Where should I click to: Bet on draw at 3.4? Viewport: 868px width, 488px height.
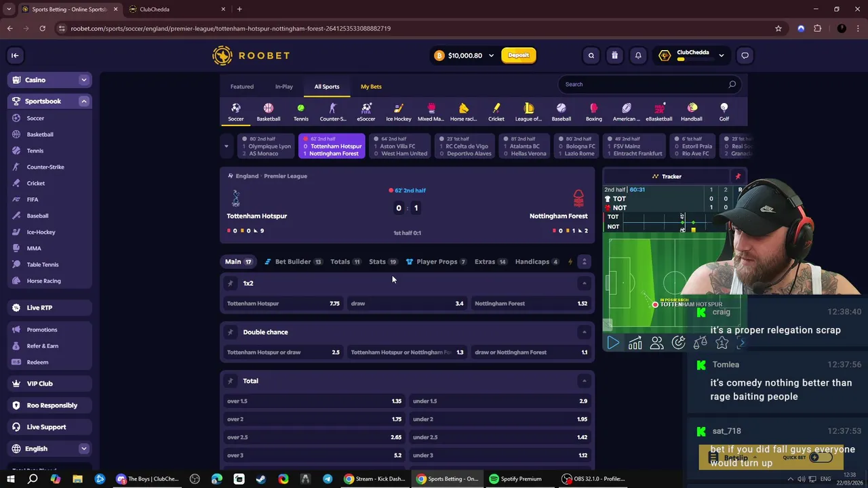click(x=407, y=304)
